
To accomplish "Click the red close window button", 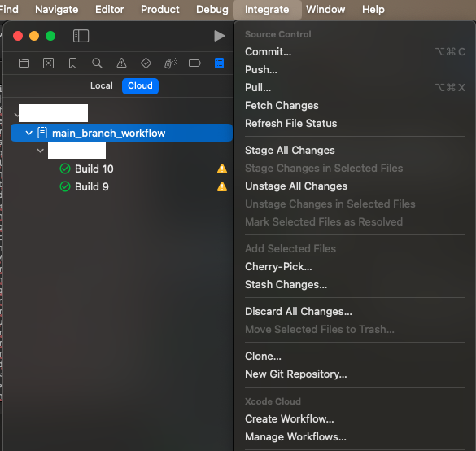I will pyautogui.click(x=18, y=36).
